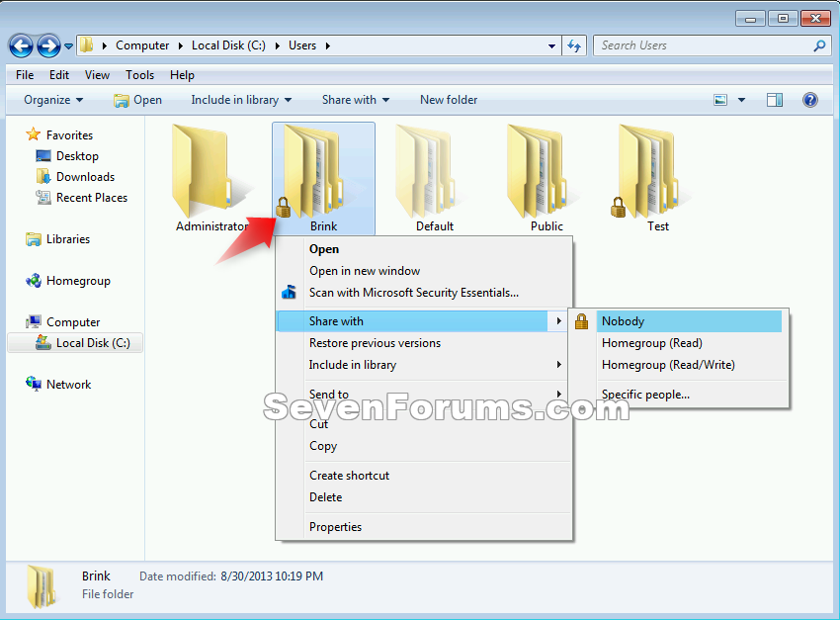This screenshot has width=840, height=620.
Task: Click the New folder button
Action: [x=448, y=99]
